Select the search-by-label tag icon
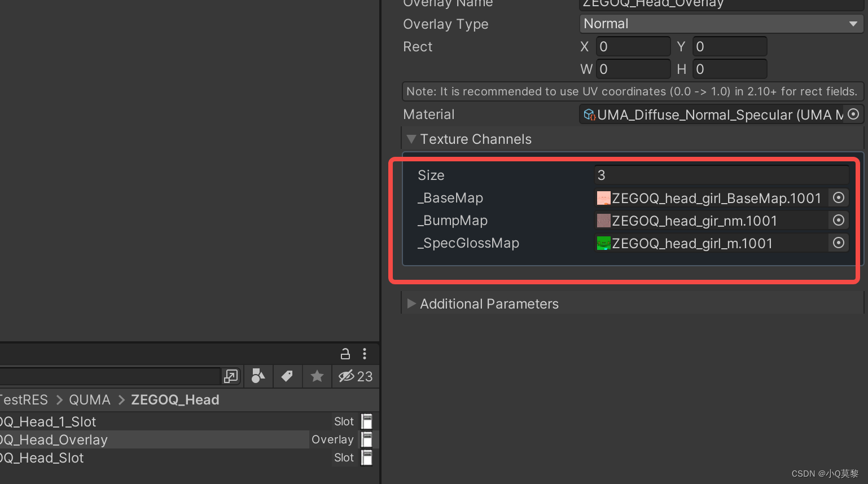Image resolution: width=868 pixels, height=484 pixels. pos(287,376)
